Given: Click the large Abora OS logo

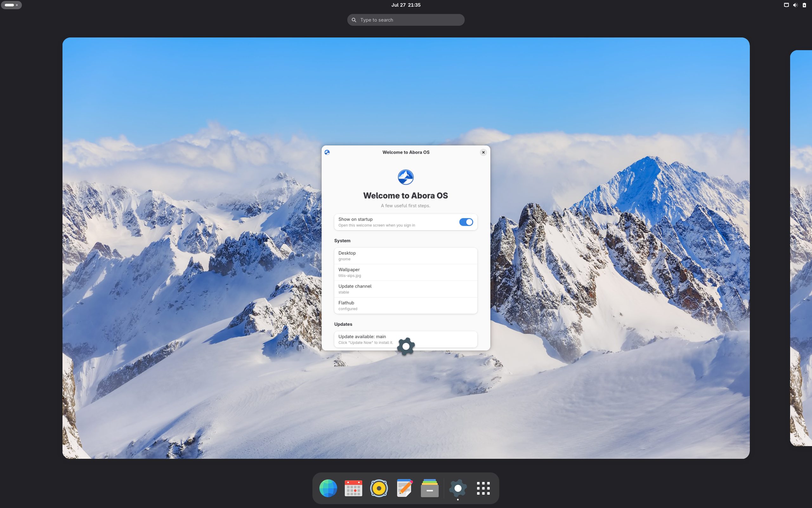Looking at the screenshot, I should [406, 177].
